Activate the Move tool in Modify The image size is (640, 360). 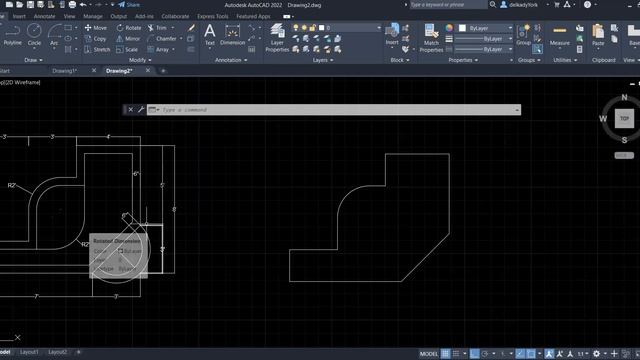pos(96,28)
